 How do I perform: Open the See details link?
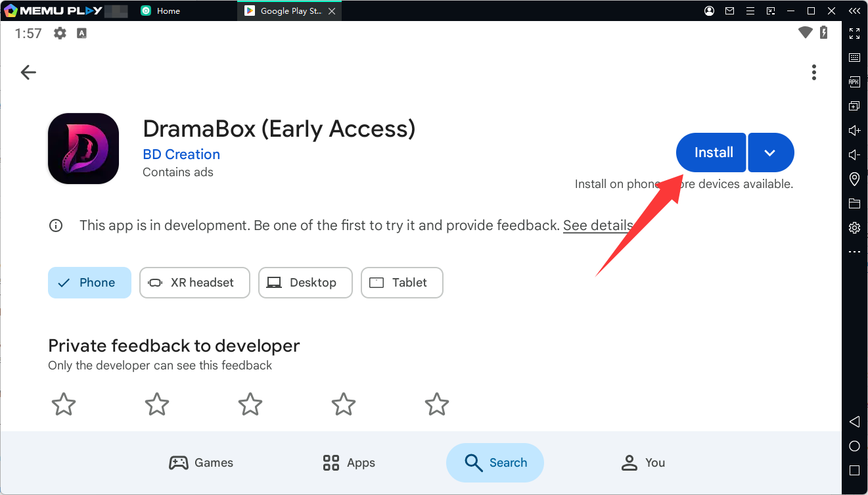coord(597,225)
